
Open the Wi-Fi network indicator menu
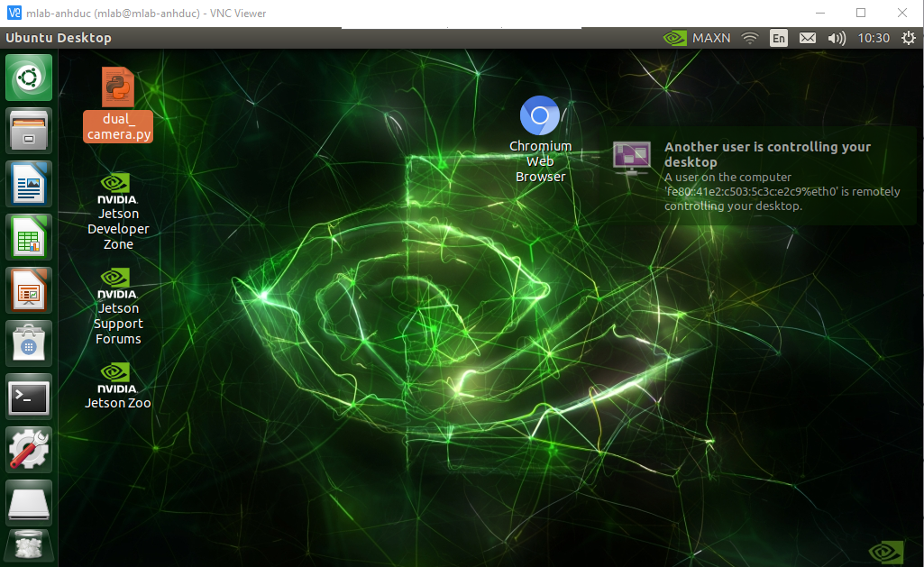[750, 38]
